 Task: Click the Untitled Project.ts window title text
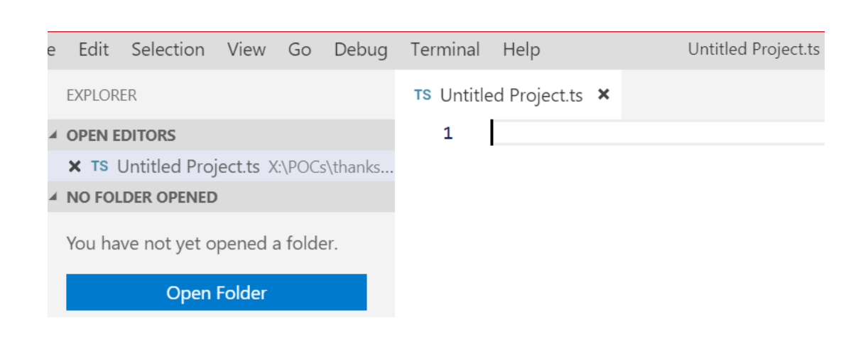pos(754,50)
